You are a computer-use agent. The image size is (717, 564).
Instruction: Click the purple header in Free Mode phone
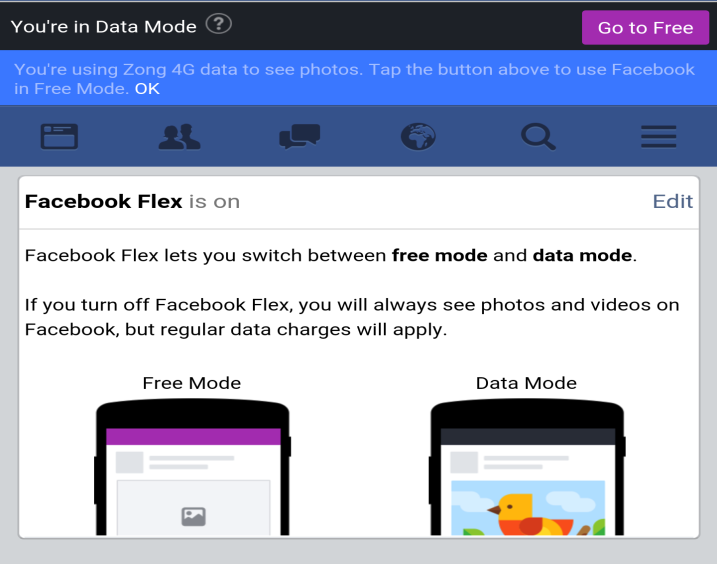click(193, 436)
